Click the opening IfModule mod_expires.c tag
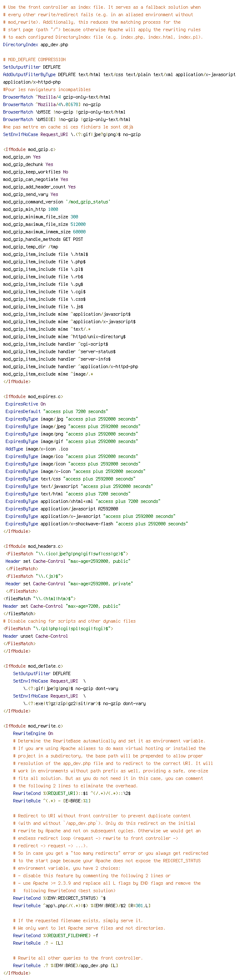 point(33,396)
